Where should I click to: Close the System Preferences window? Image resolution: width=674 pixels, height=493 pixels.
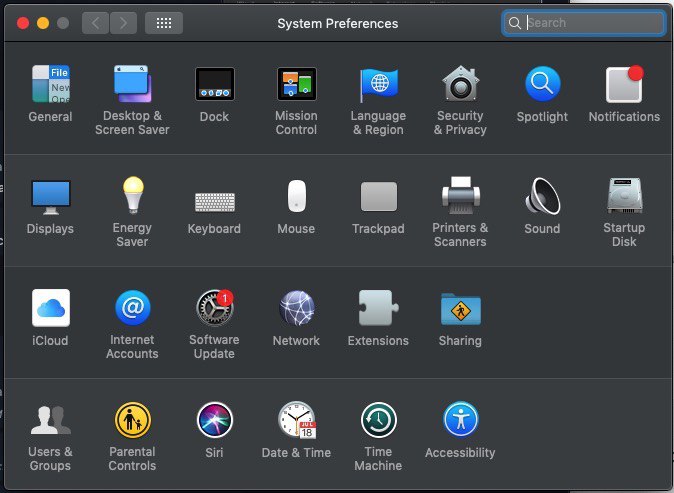click(x=23, y=23)
